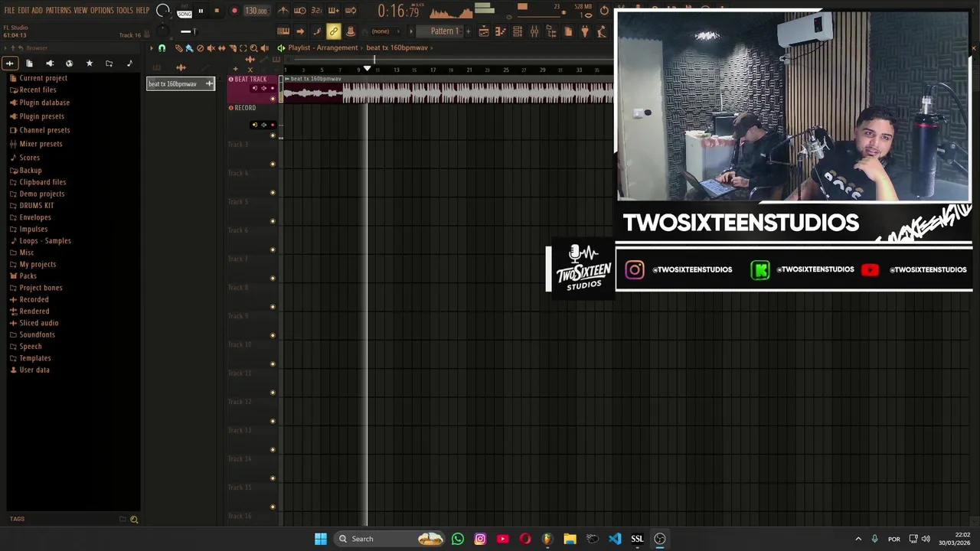Screen dimensions: 980x551
Task: Toggle the playlist magnet snap icon
Action: point(162,47)
